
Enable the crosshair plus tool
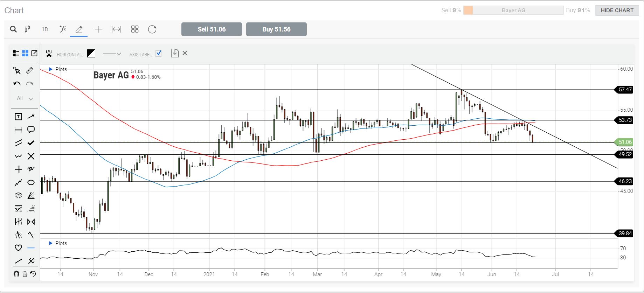[x=98, y=29]
